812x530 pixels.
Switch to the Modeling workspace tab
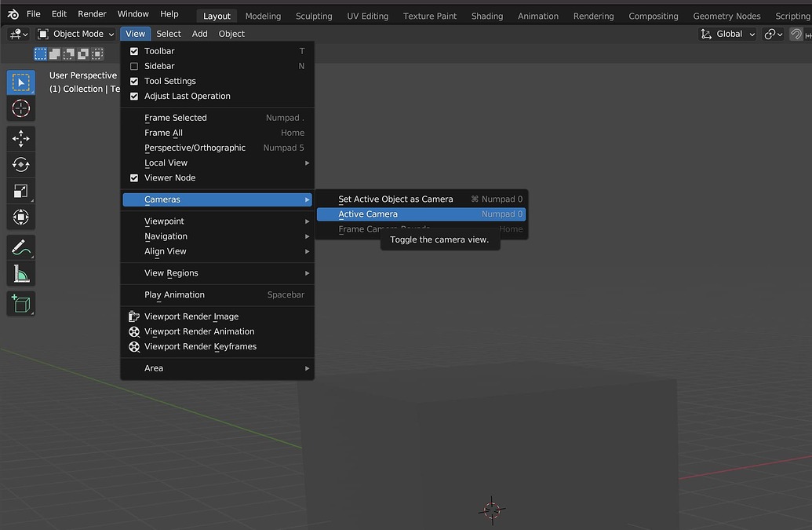(x=263, y=16)
